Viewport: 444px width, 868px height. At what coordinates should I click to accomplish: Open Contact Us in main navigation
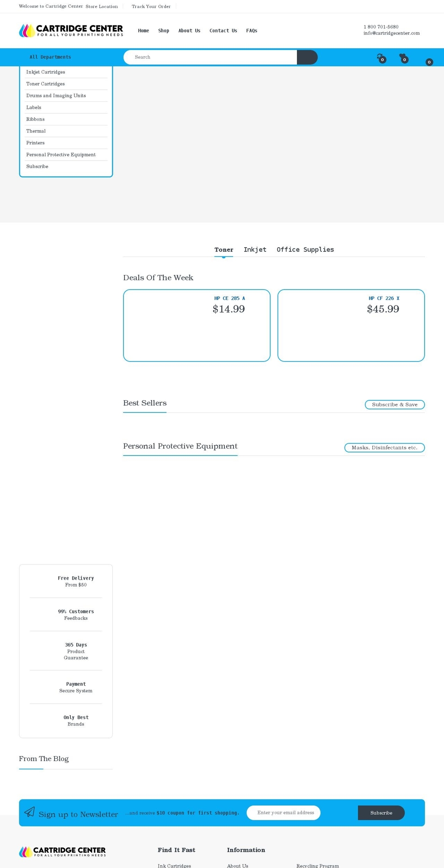[x=223, y=31]
